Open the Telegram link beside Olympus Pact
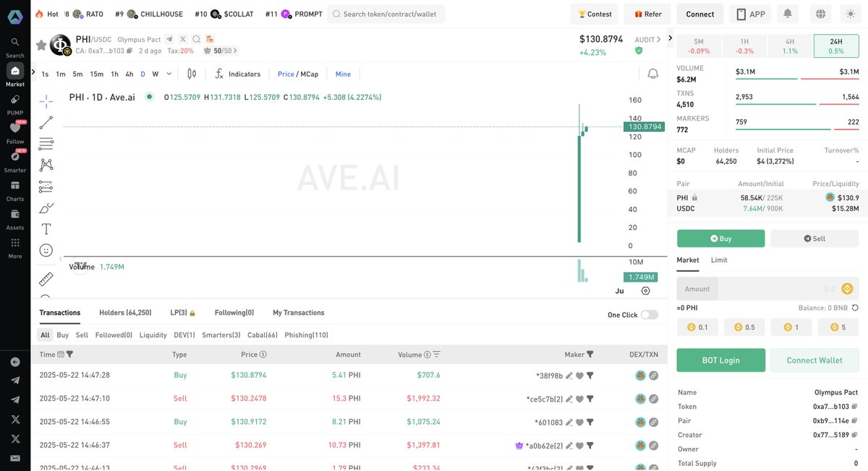Screen dimensions: 868x471 click(169, 39)
